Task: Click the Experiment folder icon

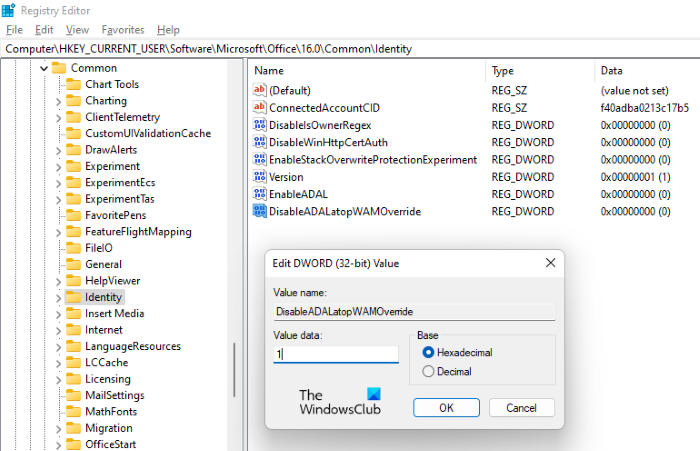Action: tap(73, 166)
